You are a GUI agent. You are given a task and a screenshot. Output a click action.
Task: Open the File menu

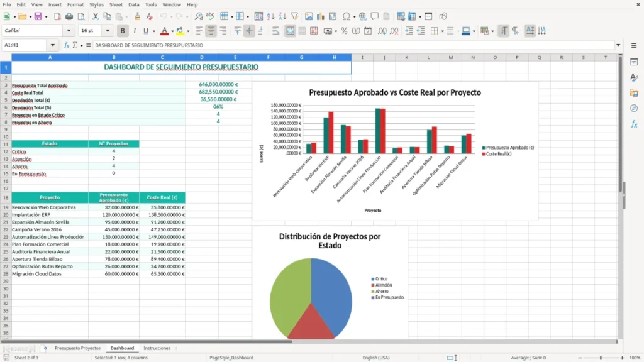(x=7, y=4)
